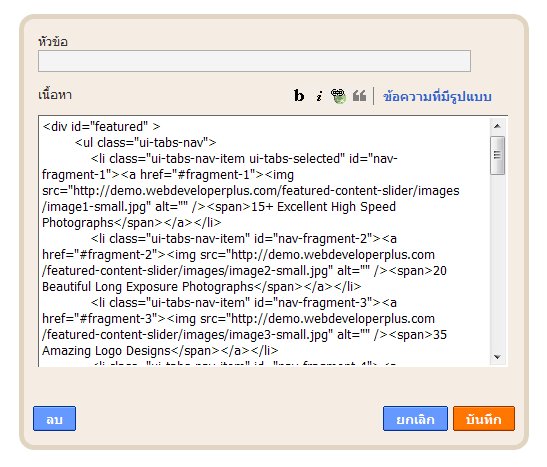Insert a blockquote using the quote icon
This screenshot has height=467, width=547.
click(x=359, y=96)
